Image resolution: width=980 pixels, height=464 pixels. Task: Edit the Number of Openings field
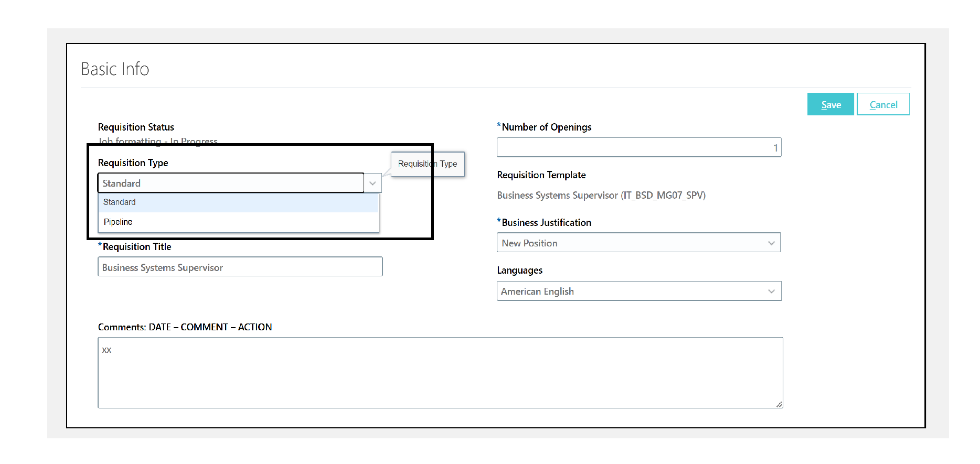(x=639, y=147)
